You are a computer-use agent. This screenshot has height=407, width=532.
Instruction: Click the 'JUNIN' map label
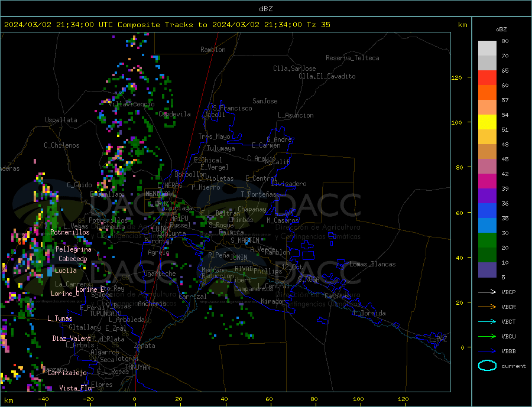pos(239,258)
